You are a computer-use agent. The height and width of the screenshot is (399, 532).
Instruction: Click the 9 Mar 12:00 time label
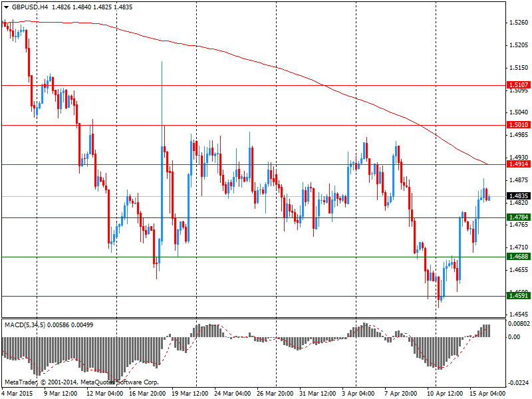point(61,394)
